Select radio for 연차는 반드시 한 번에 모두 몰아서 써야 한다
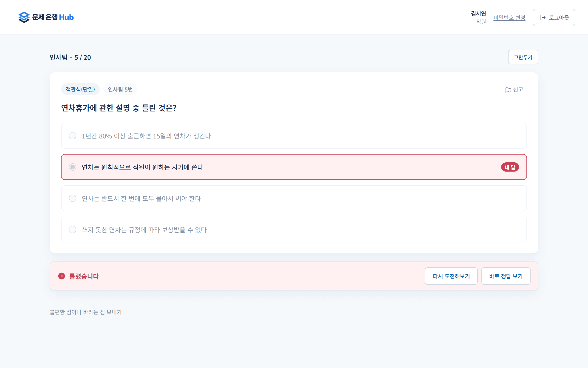This screenshot has height=368, width=588. tap(72, 198)
